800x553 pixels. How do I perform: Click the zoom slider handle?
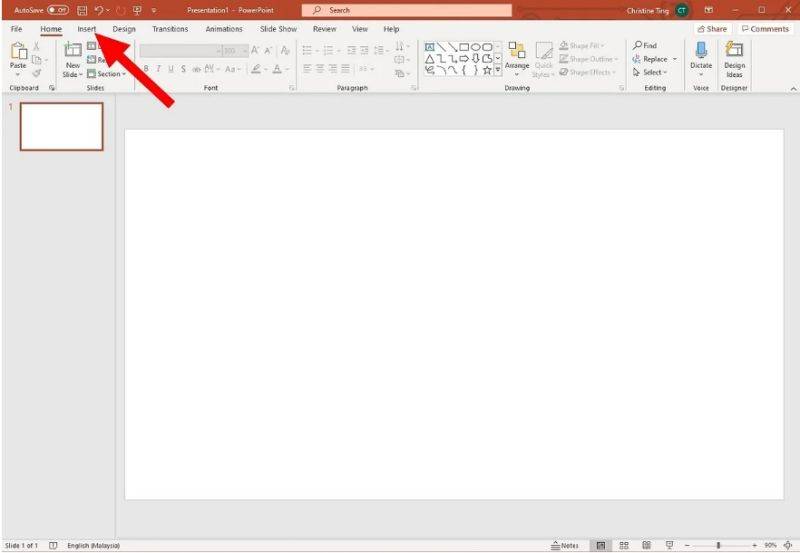[x=718, y=545]
